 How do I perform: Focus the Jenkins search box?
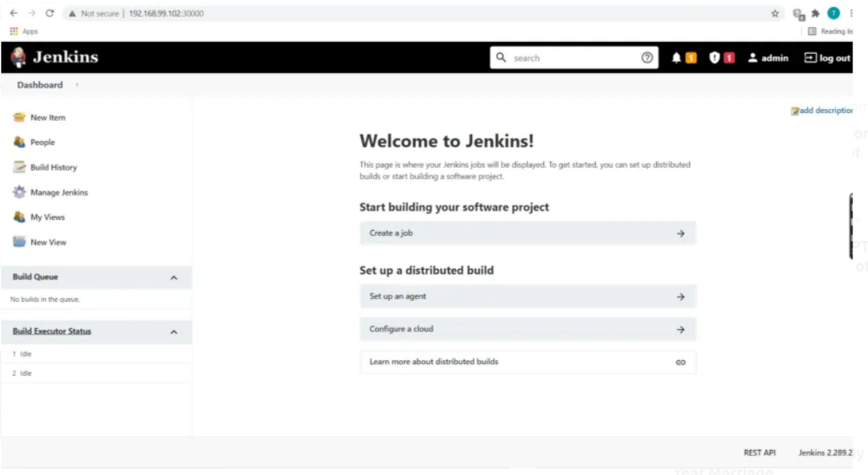pos(573,58)
